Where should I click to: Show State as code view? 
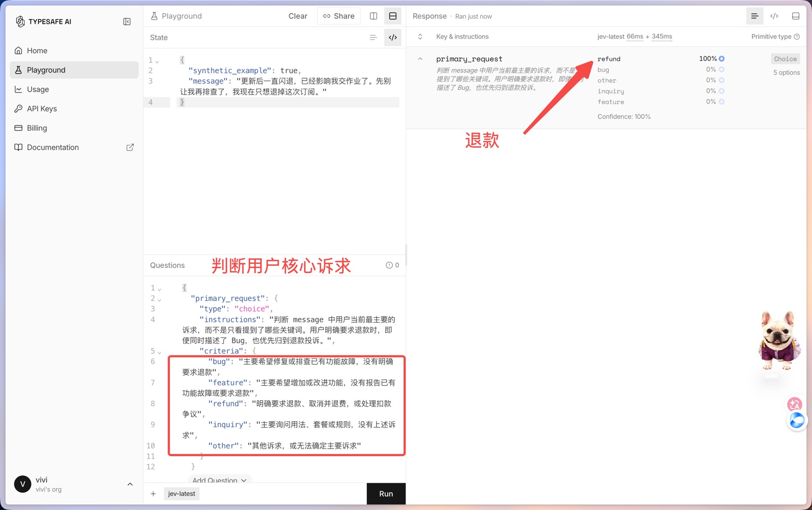tap(393, 38)
